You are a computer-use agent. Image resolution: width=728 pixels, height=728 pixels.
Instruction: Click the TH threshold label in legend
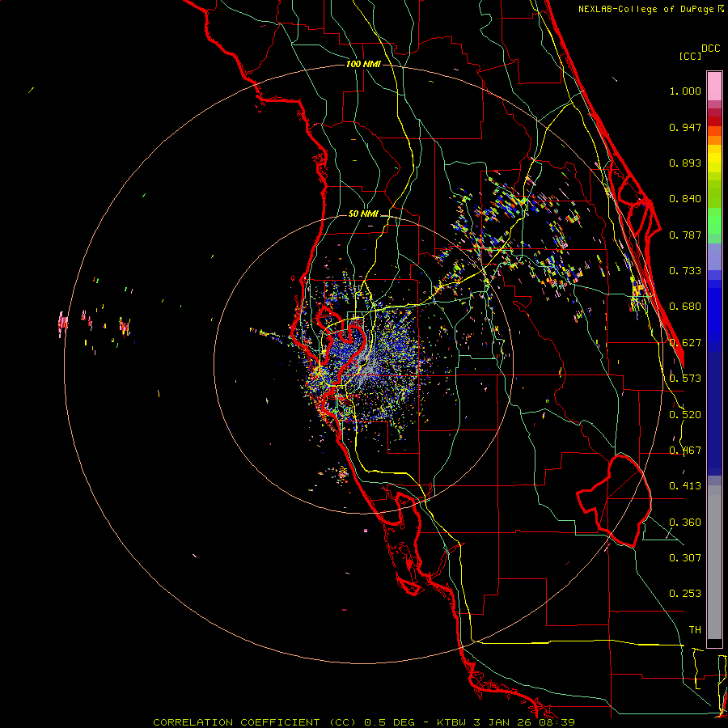click(x=695, y=630)
